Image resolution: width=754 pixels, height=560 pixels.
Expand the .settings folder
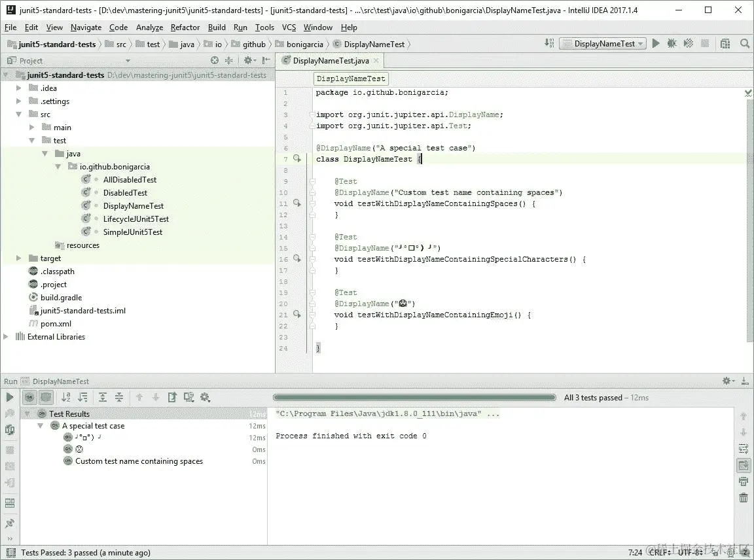(x=19, y=101)
